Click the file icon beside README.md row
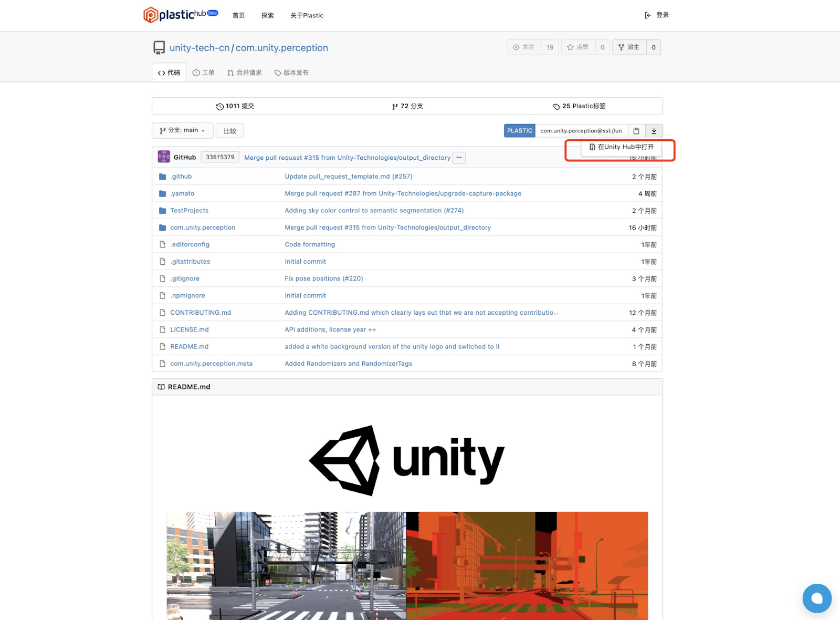This screenshot has height=620, width=840. point(163,347)
